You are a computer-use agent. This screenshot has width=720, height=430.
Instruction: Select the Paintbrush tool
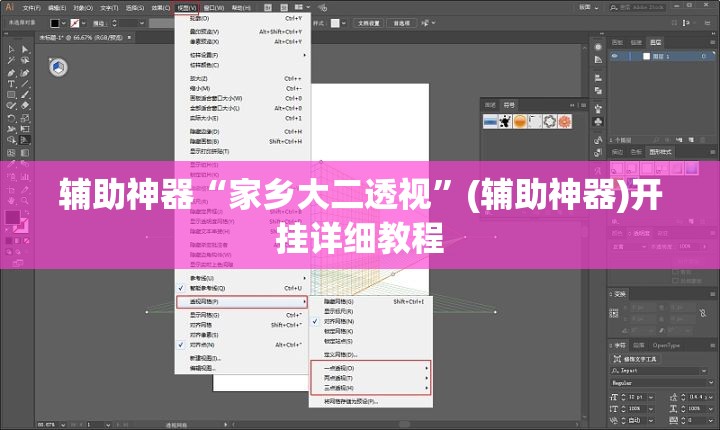click(x=25, y=95)
